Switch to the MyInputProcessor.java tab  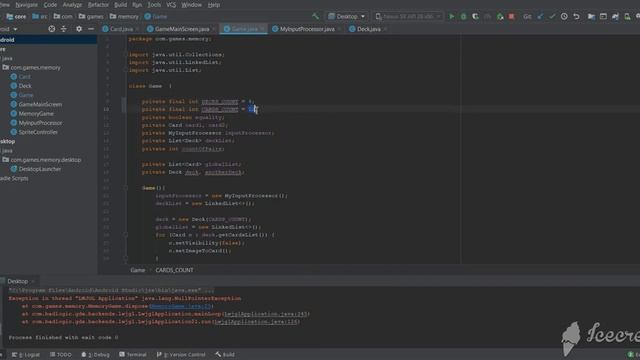(307, 29)
